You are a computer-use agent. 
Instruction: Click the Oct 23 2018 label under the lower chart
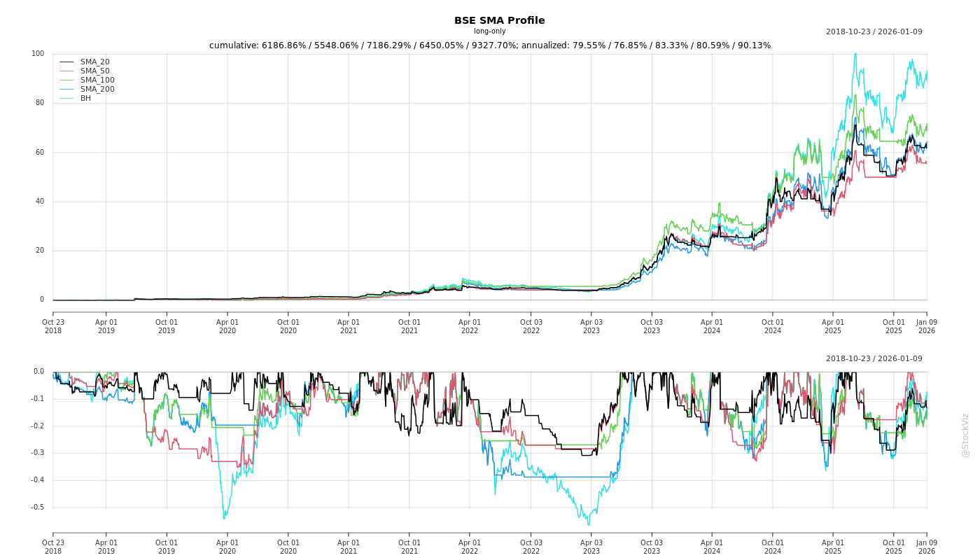(x=53, y=547)
